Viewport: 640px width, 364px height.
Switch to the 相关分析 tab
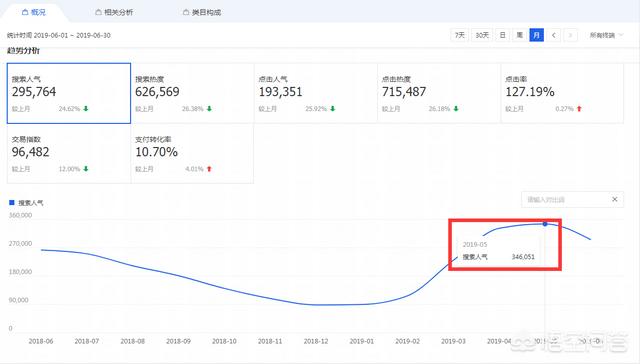(114, 12)
